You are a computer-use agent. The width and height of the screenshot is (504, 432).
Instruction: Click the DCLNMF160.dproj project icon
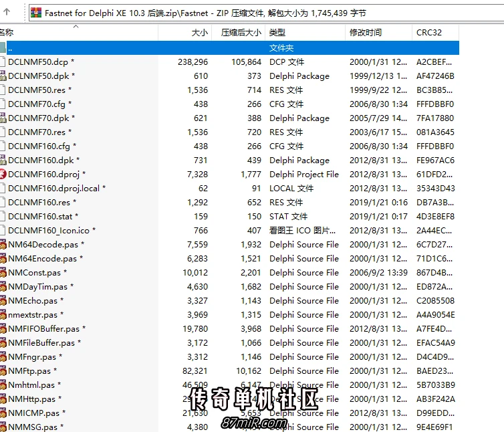(3, 174)
